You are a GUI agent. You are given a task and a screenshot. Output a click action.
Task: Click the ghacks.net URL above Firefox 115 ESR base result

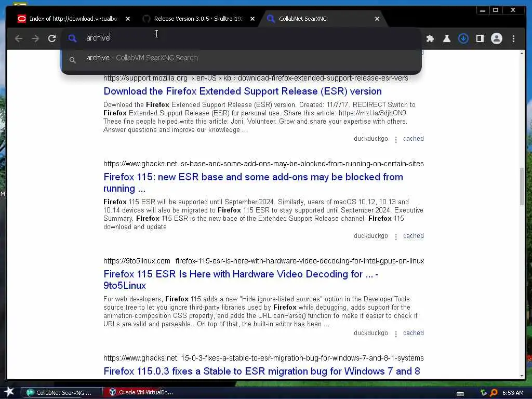click(x=263, y=164)
